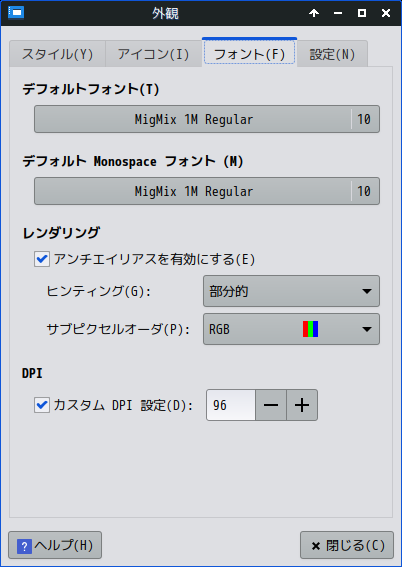Click the DPI value field showing 96
Viewport: 402px width, 567px height.
[x=231, y=405]
